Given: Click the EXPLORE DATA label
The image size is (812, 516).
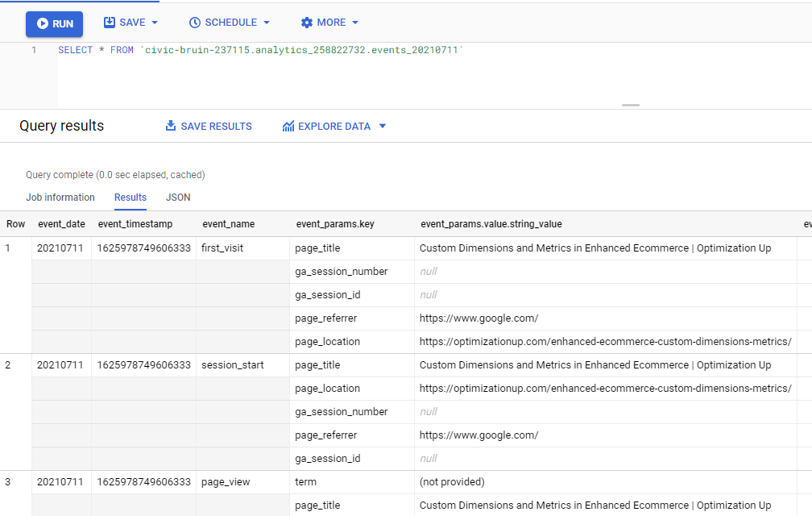Looking at the screenshot, I should tap(334, 127).
